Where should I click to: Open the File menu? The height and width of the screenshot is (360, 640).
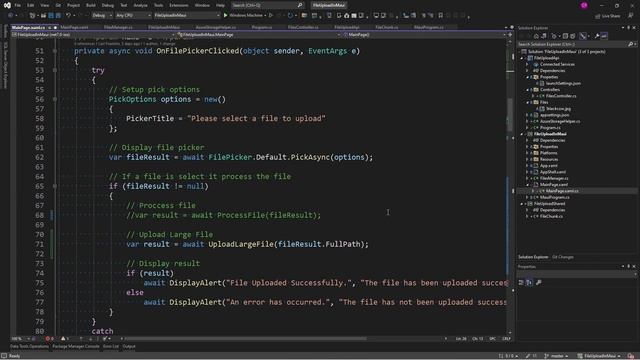pyautogui.click(x=18, y=5)
